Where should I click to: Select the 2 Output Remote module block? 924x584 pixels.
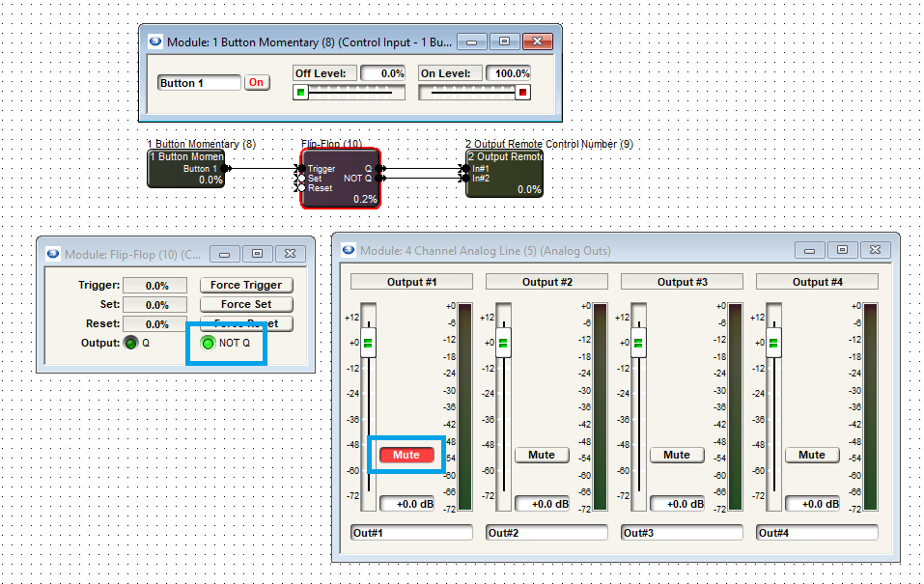click(504, 174)
